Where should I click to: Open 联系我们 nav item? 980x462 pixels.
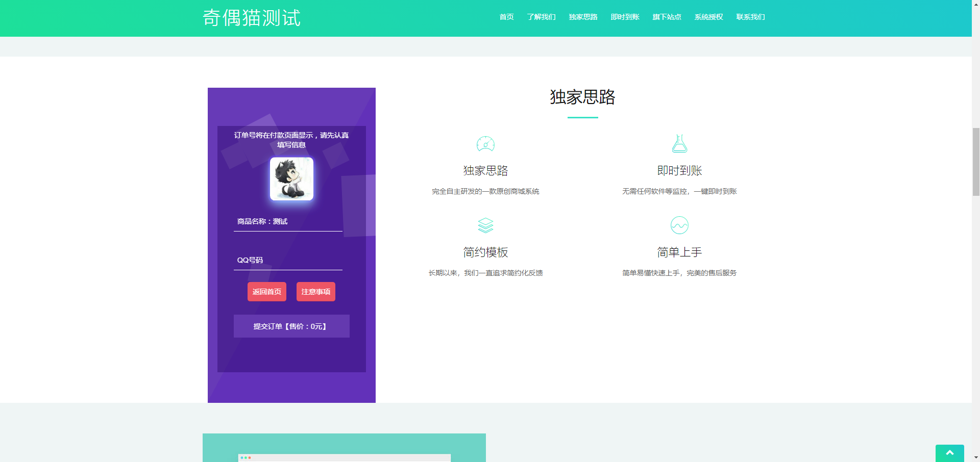[x=750, y=17]
